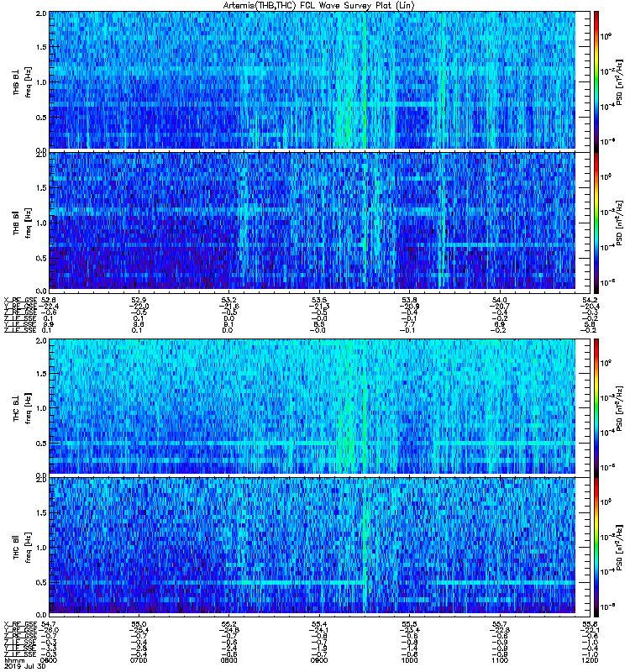The width and height of the screenshot is (630, 672).
Task: Click the THB X_RE_GSE value 52.8
Action: pos(48,300)
